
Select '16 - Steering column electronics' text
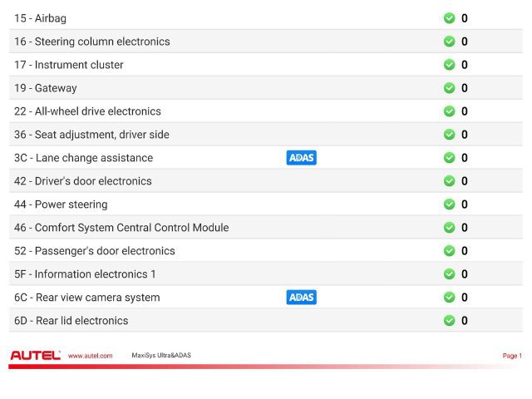(x=92, y=42)
